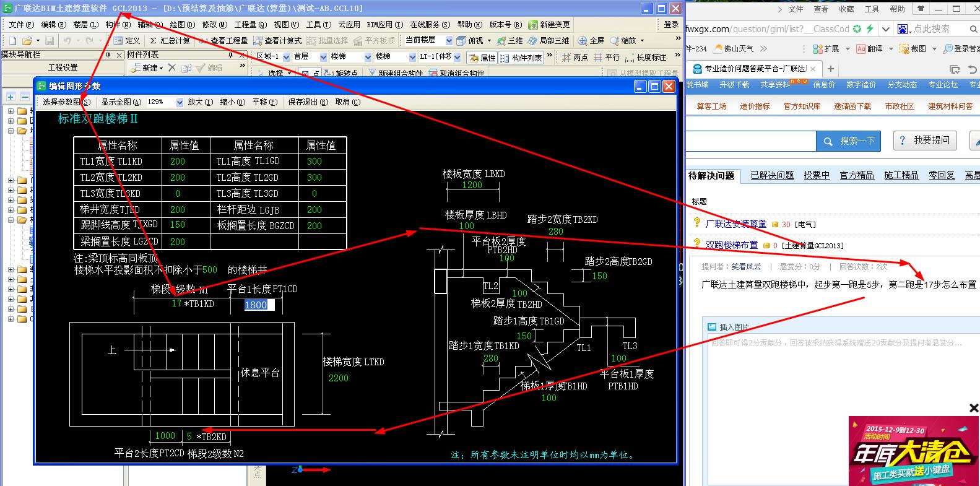The image size is (980, 486).
Task: Expand the 截图 dropdown arrow in browser
Action: [x=934, y=48]
